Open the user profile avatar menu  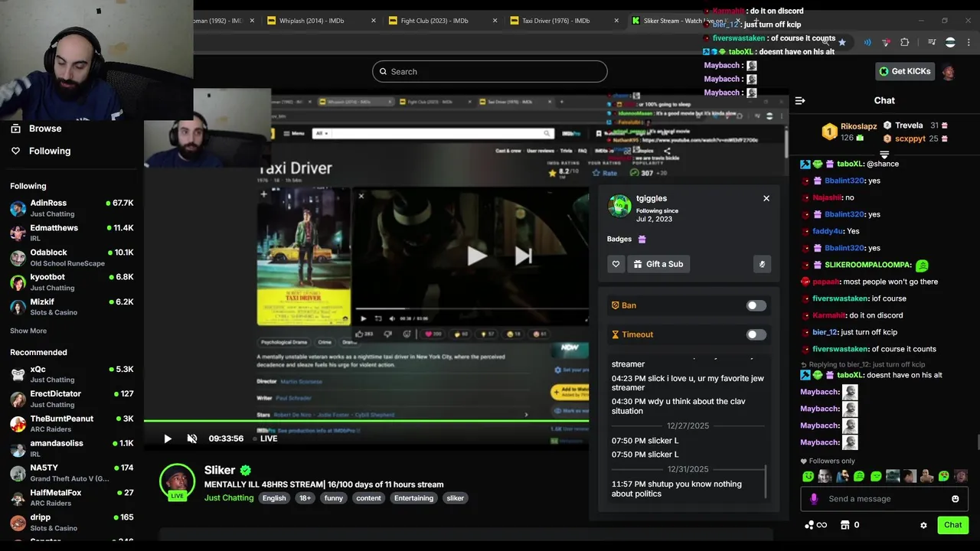[949, 72]
